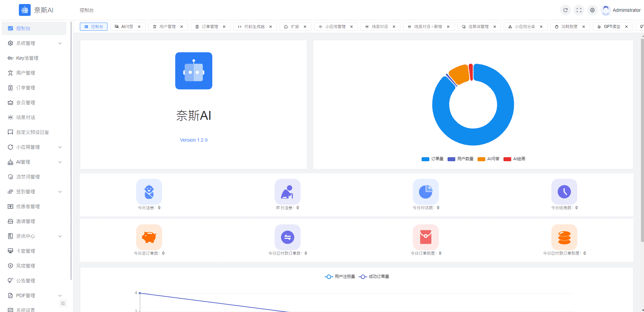Toggle AI绘画 legend in donut chart

[514, 159]
